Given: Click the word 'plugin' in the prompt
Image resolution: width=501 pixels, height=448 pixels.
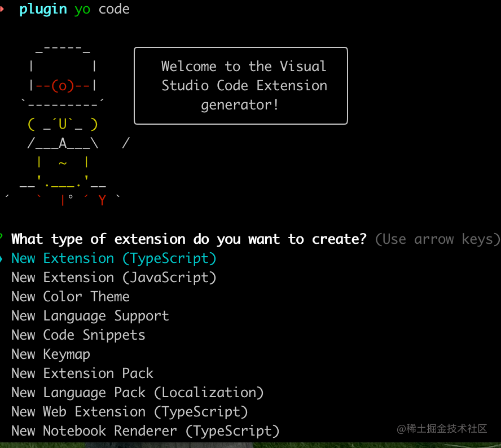Looking at the screenshot, I should click(x=43, y=8).
